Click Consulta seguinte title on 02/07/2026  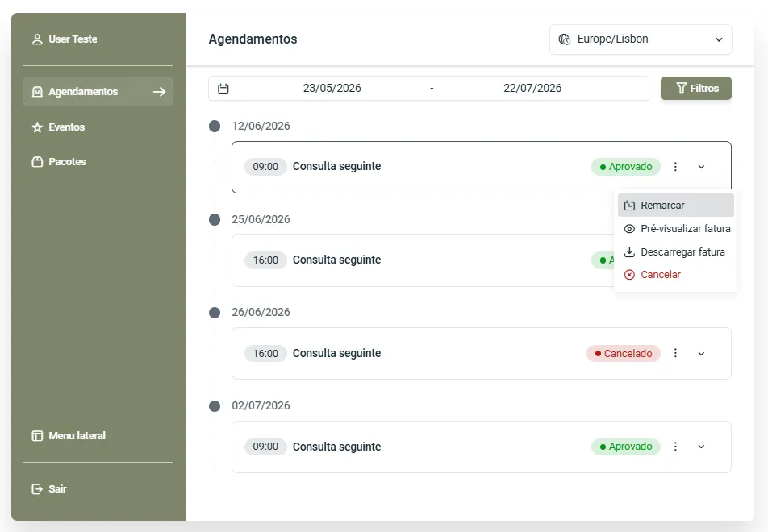336,447
